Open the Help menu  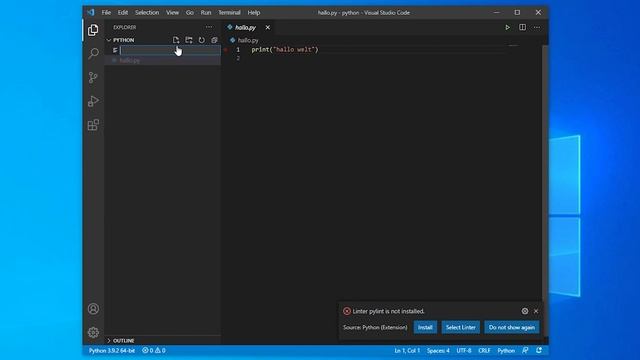(x=253, y=13)
